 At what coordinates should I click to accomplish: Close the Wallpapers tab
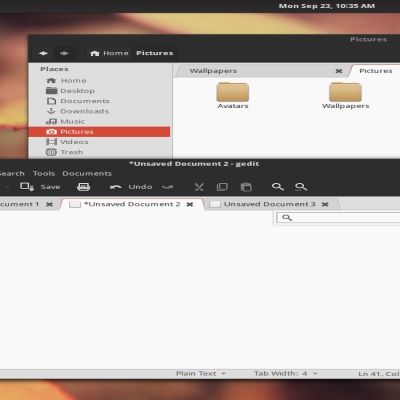(339, 71)
